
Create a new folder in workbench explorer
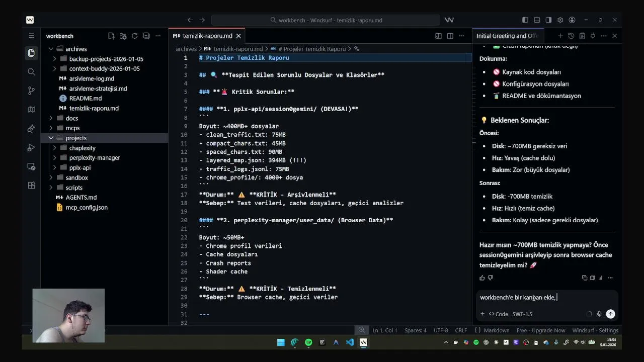point(123,36)
